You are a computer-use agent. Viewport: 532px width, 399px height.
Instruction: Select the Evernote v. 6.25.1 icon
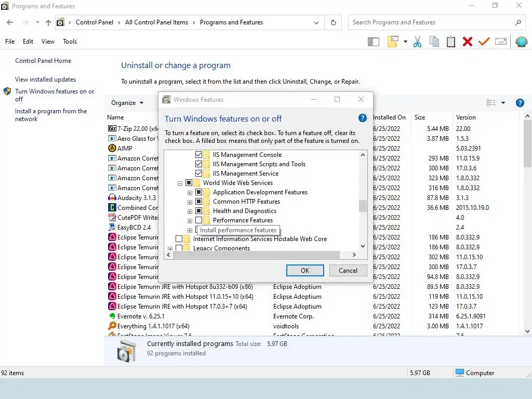(x=112, y=316)
